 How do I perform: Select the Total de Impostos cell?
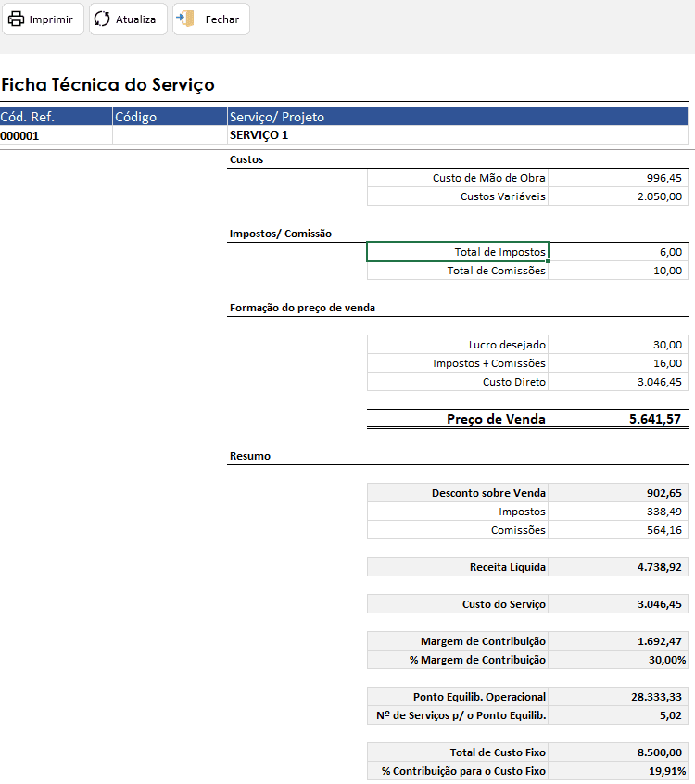tap(458, 251)
